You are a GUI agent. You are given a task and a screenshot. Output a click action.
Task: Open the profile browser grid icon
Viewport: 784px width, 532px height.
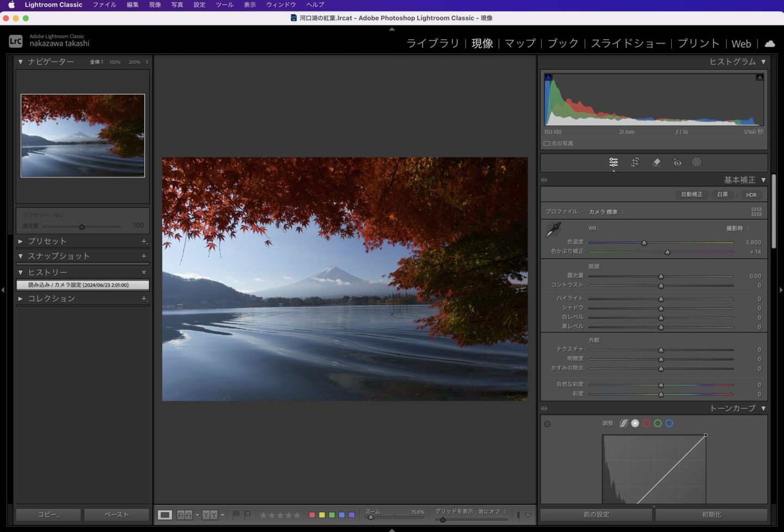[756, 212]
